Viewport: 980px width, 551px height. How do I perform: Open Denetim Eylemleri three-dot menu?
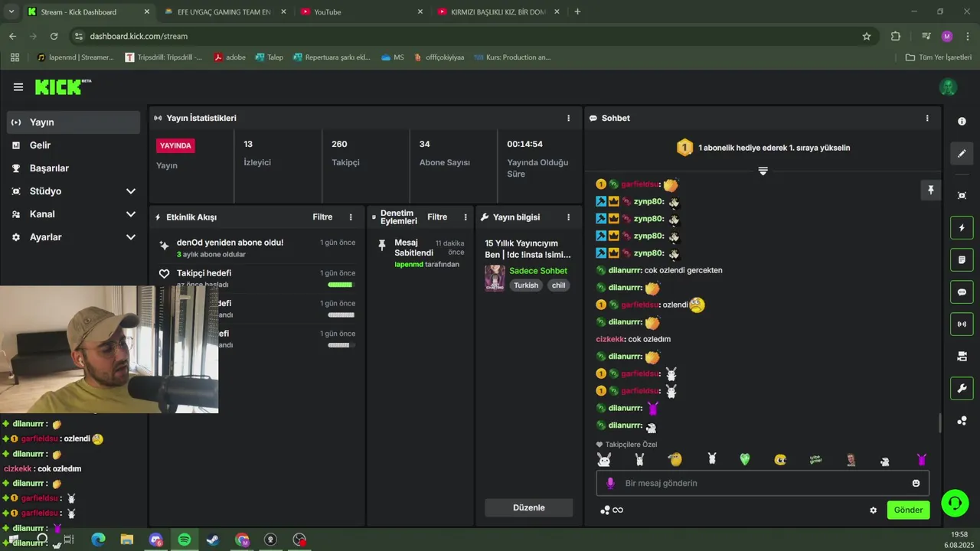(465, 217)
